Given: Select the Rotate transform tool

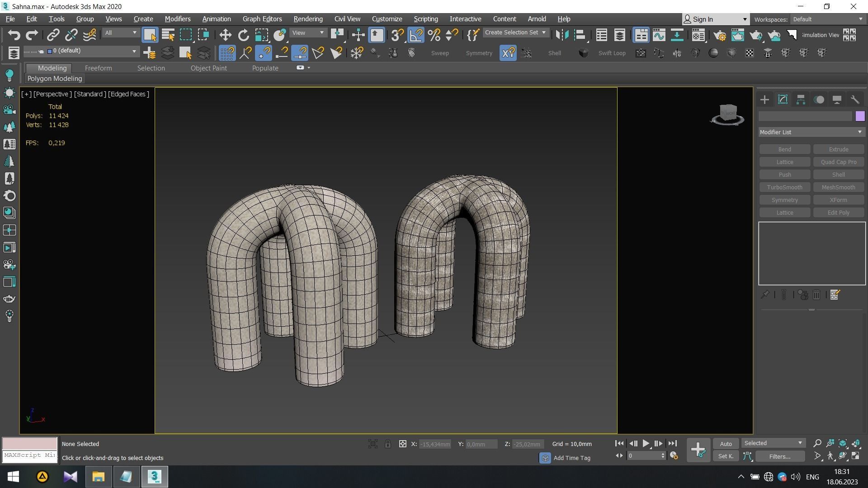Looking at the screenshot, I should [x=243, y=35].
